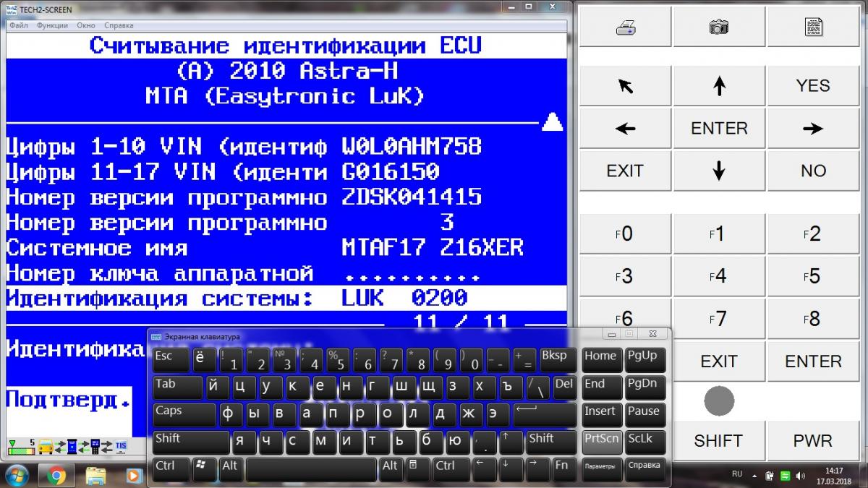Screen dimensions: 868x488
Task: Click the PWR button
Action: (813, 440)
